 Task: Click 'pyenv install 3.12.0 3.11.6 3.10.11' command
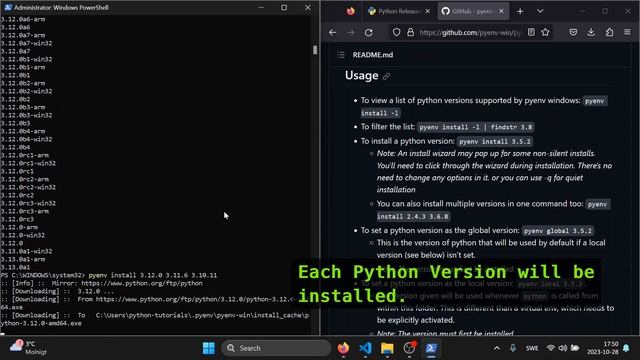153,276
